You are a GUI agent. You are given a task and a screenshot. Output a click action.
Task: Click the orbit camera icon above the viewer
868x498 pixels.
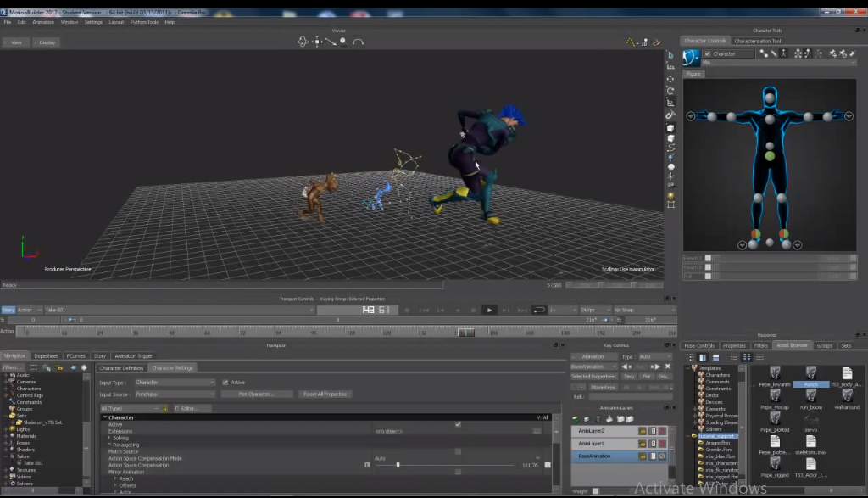pyautogui.click(x=303, y=42)
